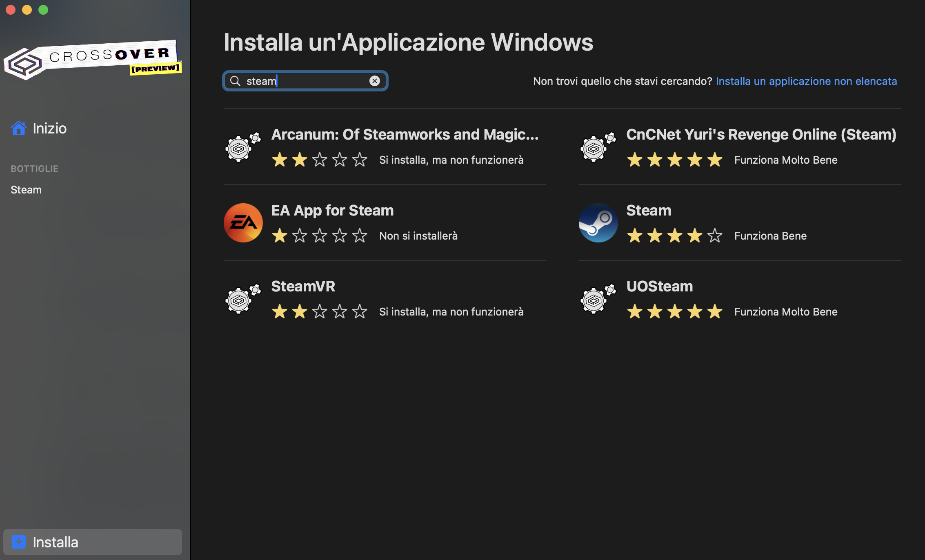Screen dimensions: 925x560
Task: Click the Steam logo icon in results
Action: pyautogui.click(x=598, y=223)
